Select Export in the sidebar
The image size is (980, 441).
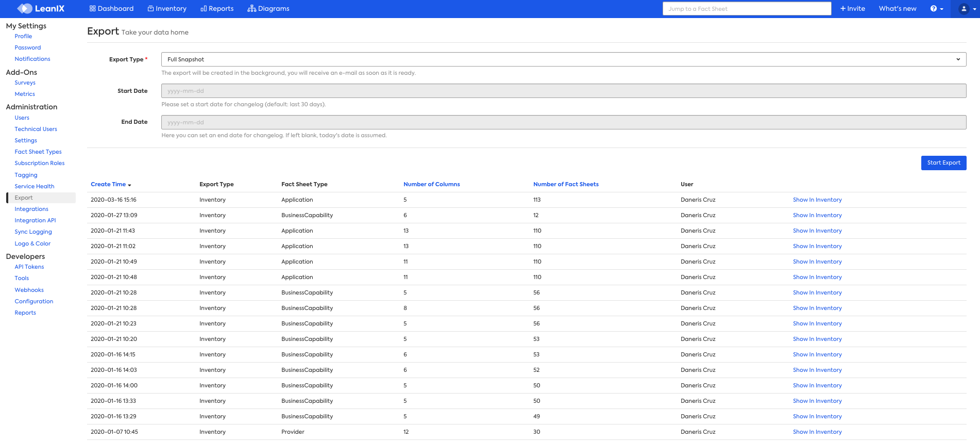point(41,198)
